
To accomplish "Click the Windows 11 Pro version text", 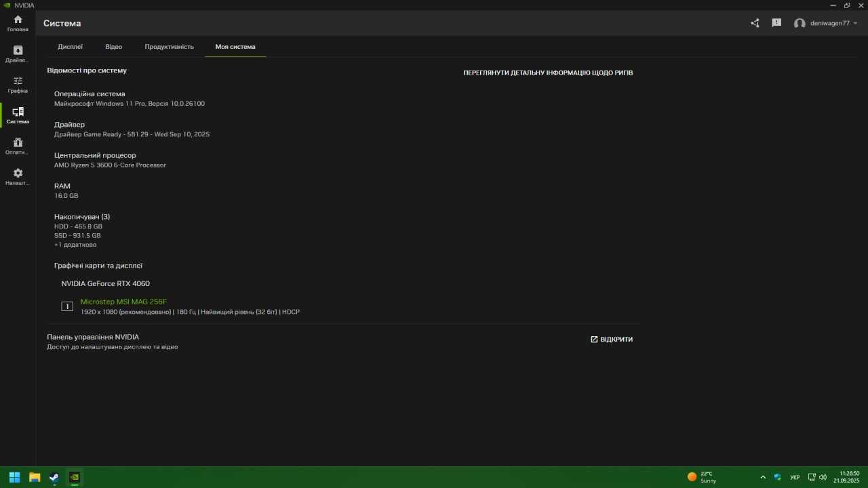I will tap(130, 104).
